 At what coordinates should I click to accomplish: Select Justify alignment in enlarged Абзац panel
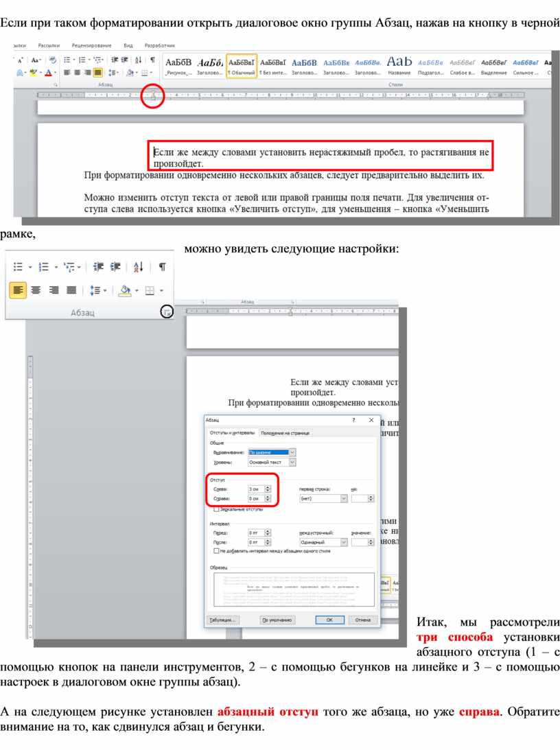tap(71, 290)
